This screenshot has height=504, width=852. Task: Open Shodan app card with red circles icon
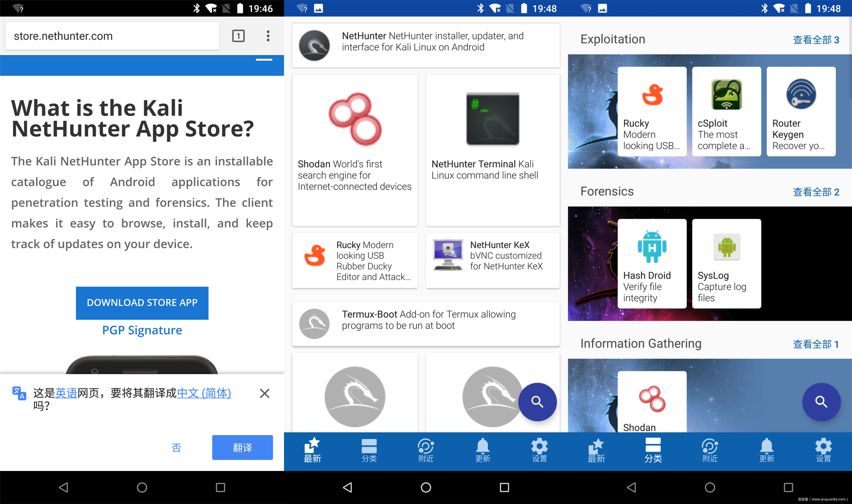tap(355, 150)
